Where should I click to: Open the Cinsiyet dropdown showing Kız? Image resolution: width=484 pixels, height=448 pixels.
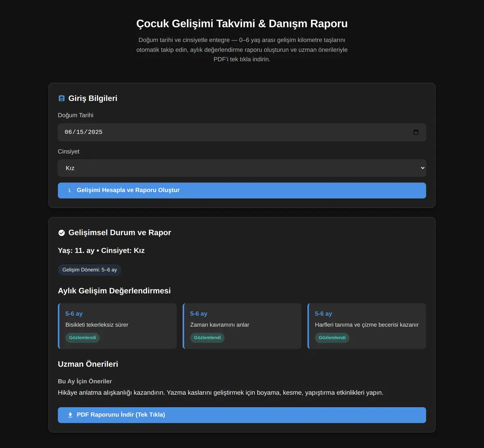[242, 168]
